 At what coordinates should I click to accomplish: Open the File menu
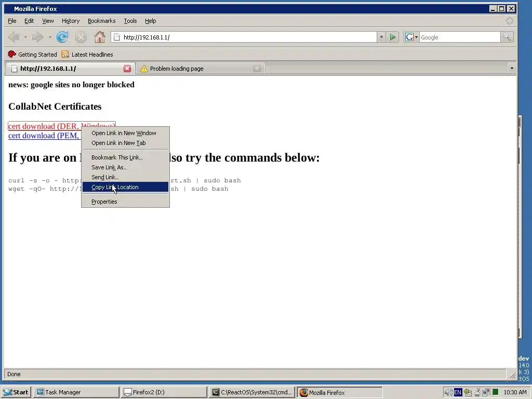[x=12, y=21]
